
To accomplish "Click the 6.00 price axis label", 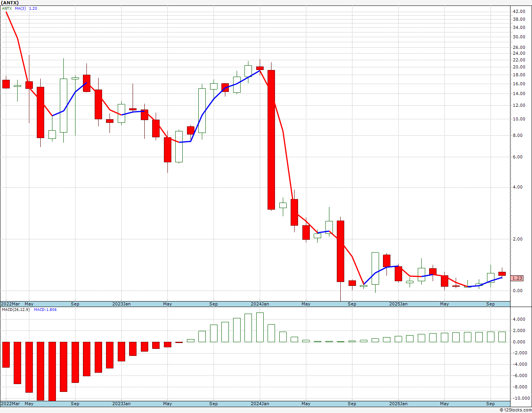I will click(x=518, y=157).
